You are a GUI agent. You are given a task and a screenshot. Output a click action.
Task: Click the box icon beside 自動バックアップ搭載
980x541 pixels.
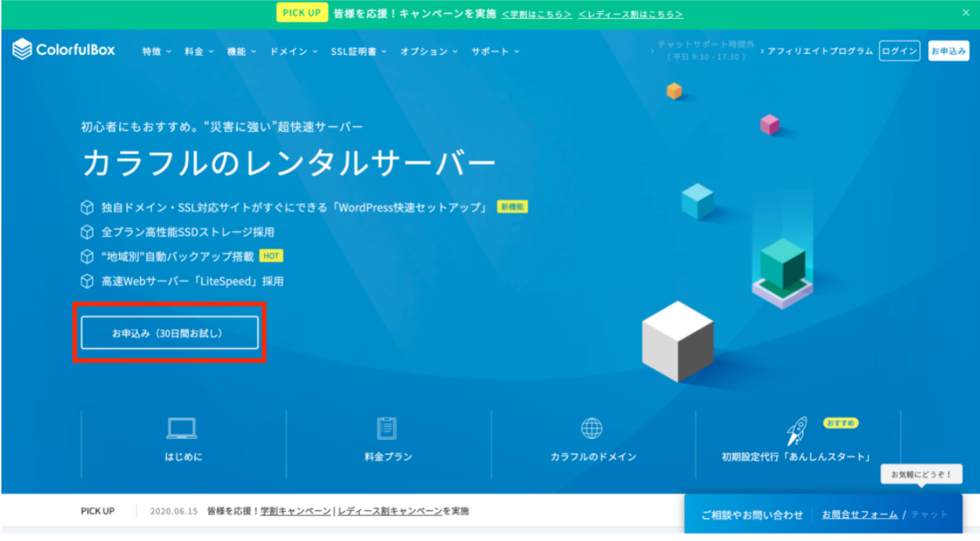[87, 256]
